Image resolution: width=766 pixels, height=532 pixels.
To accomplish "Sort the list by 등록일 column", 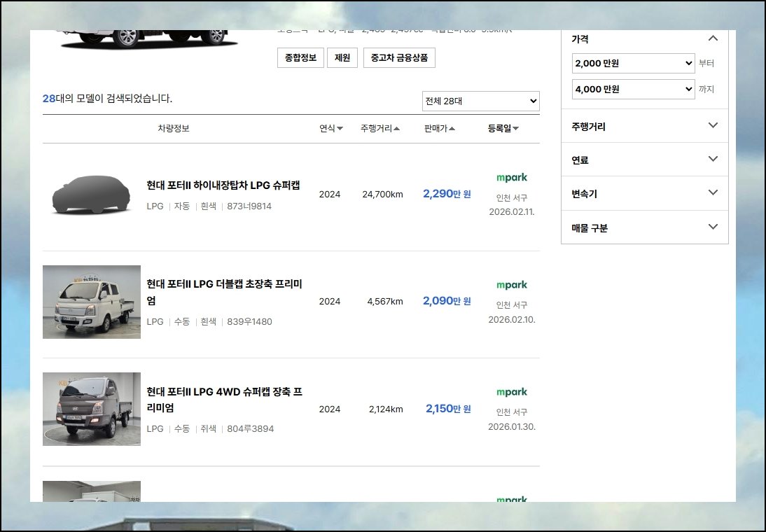I will pyautogui.click(x=503, y=129).
